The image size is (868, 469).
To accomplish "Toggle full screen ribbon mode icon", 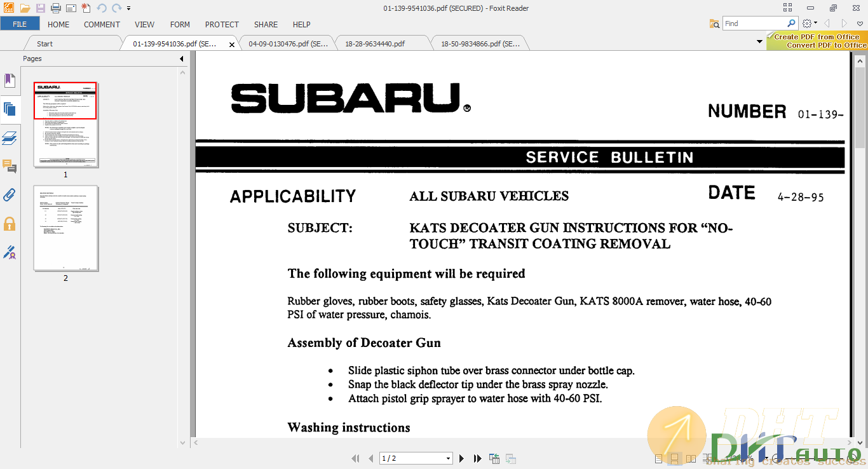I will tap(788, 8).
